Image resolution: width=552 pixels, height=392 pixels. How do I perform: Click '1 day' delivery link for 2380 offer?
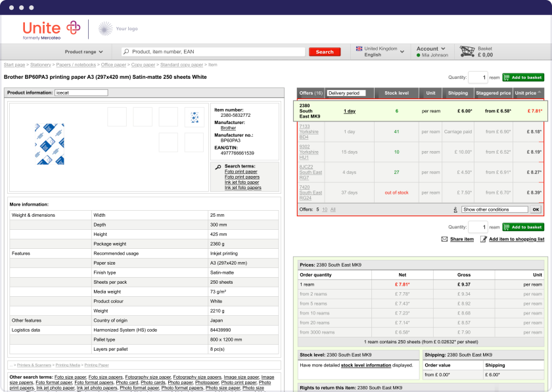pyautogui.click(x=350, y=111)
